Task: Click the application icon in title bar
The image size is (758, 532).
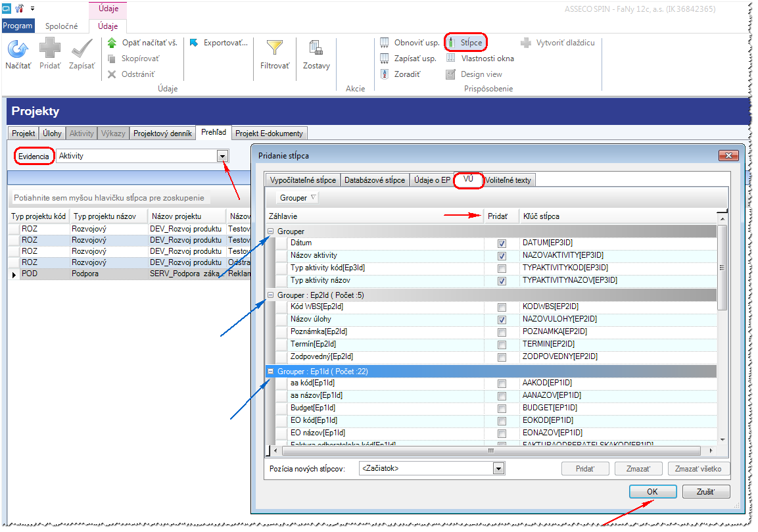Action: pos(7,9)
